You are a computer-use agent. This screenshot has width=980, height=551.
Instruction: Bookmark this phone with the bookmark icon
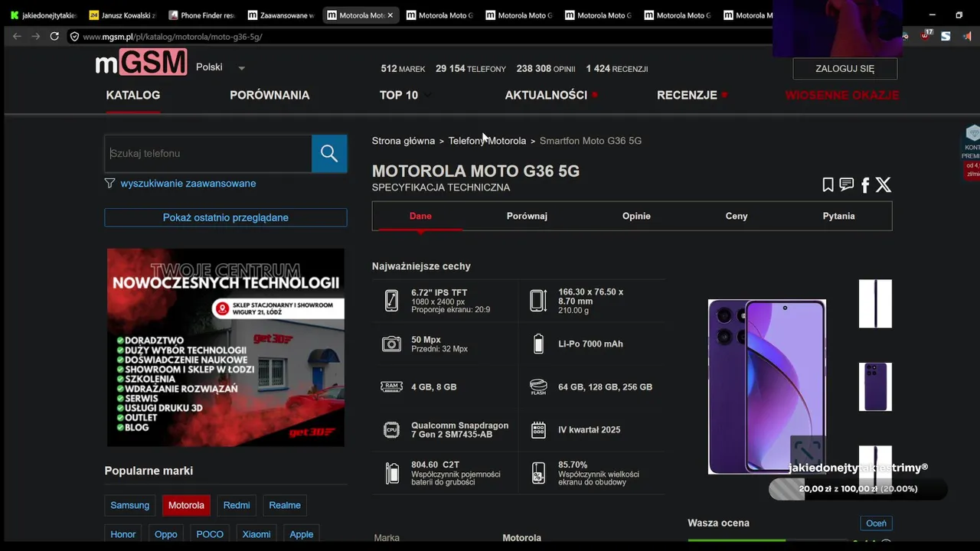[828, 184]
